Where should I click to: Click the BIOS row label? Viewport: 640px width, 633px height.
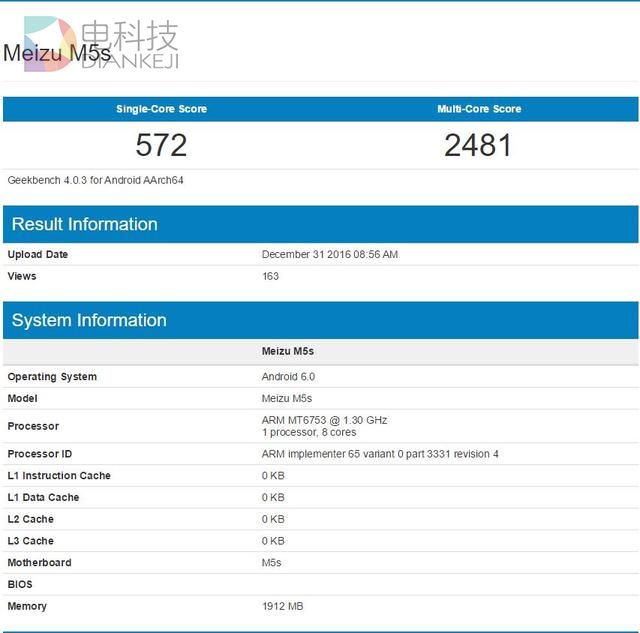point(20,584)
